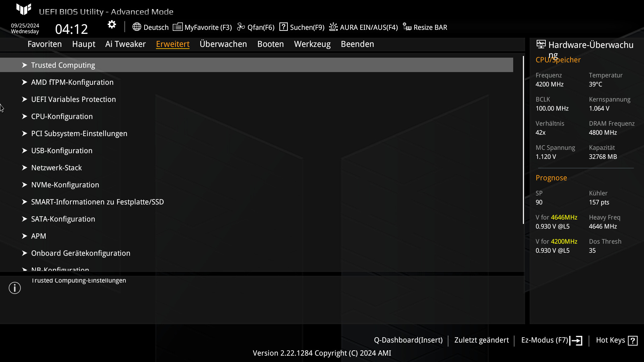Toggle Resize BAR option

425,27
